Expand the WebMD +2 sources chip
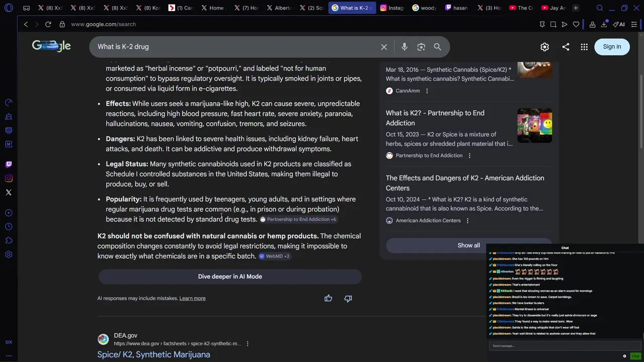 (274, 256)
